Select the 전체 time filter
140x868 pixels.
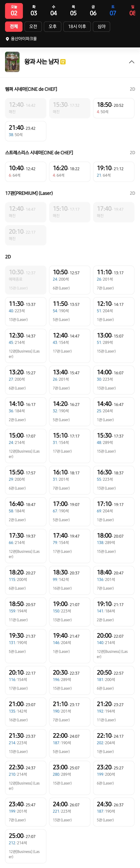(x=14, y=27)
